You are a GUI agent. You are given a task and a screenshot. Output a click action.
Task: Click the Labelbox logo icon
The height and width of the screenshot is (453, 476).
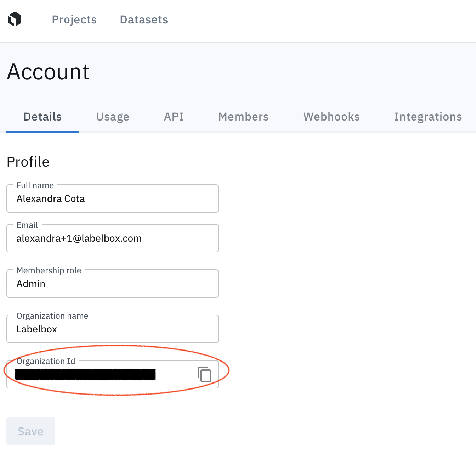15,19
